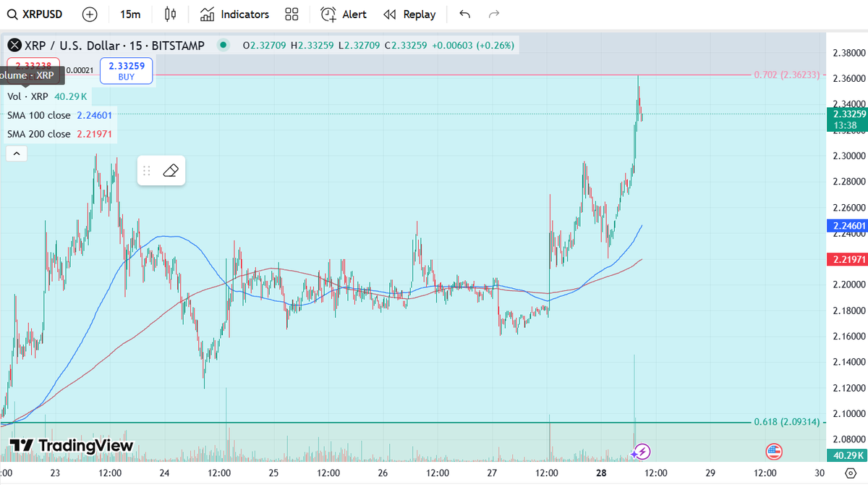This screenshot has height=485, width=868.
Task: Click the date label 23 on time axis
Action: pyautogui.click(x=54, y=472)
